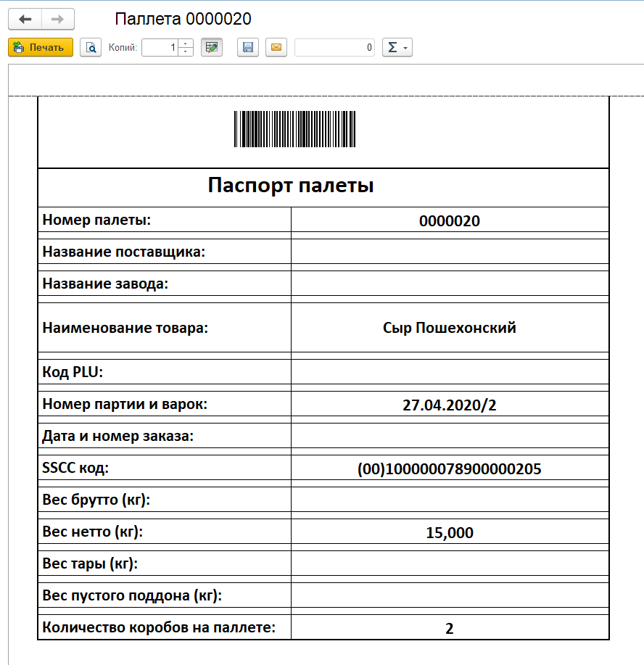The image size is (644, 665).
Task: Click the back navigation arrow
Action: (x=25, y=19)
